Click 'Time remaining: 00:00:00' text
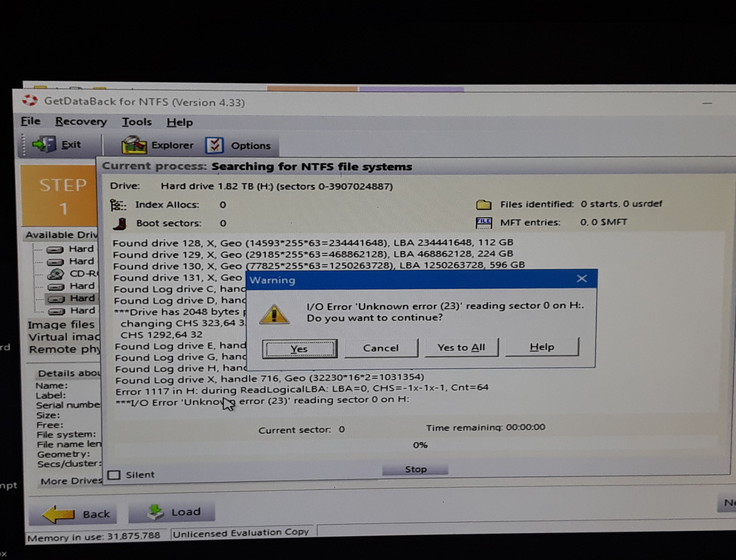Screen dimensions: 736x560 point(485,427)
